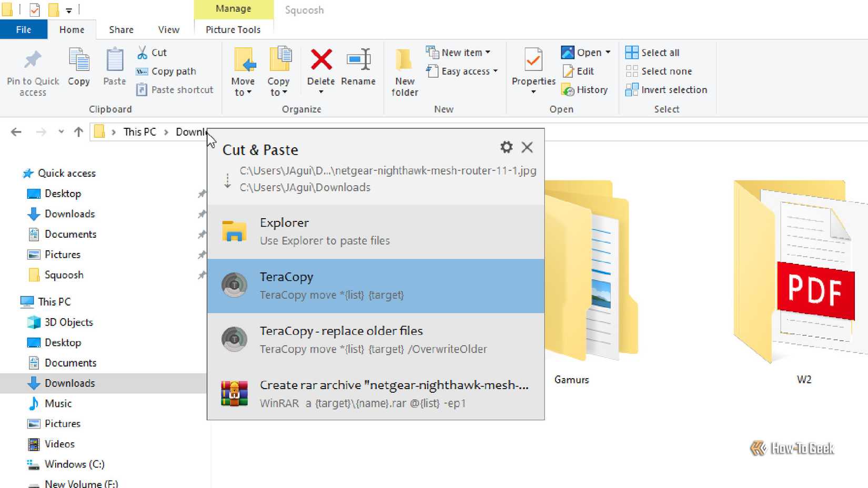Open the Picture Tools tab
The width and height of the screenshot is (868, 488).
pyautogui.click(x=233, y=29)
